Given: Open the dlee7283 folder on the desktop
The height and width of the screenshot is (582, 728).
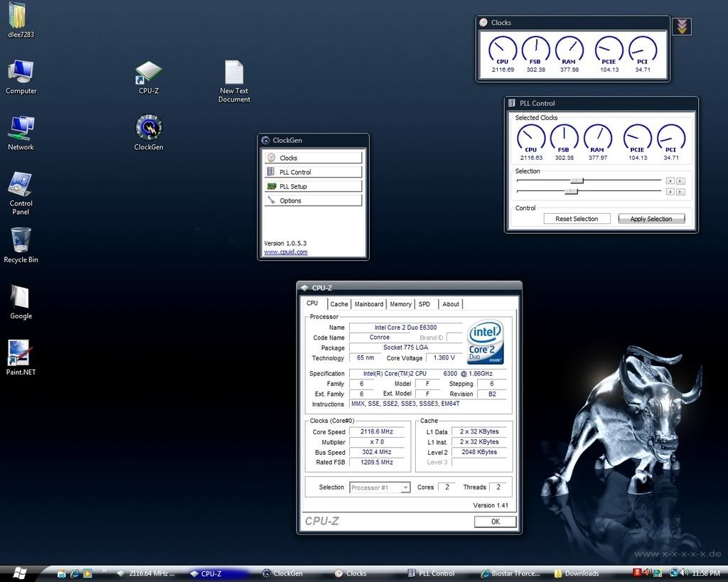Looking at the screenshot, I should (x=21, y=21).
